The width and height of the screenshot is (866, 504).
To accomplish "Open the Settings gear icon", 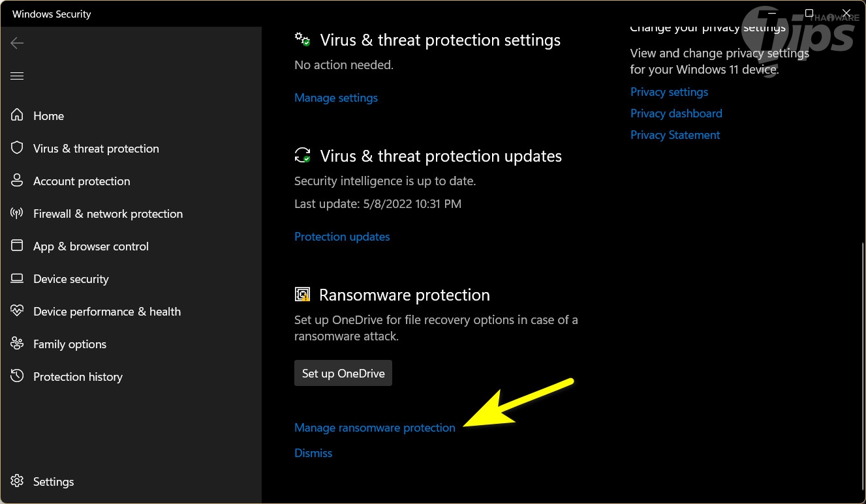I will click(x=17, y=481).
